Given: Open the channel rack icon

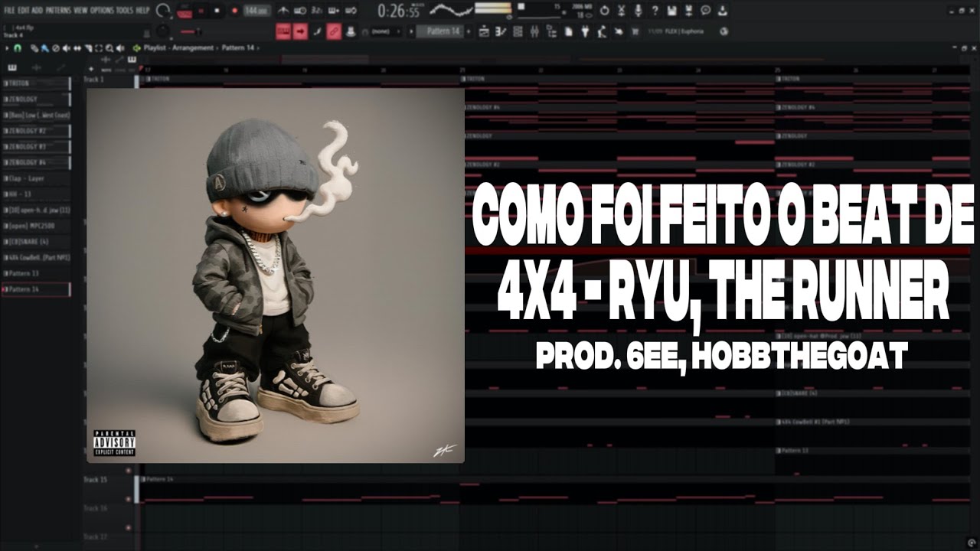Looking at the screenshot, I should (x=518, y=31).
